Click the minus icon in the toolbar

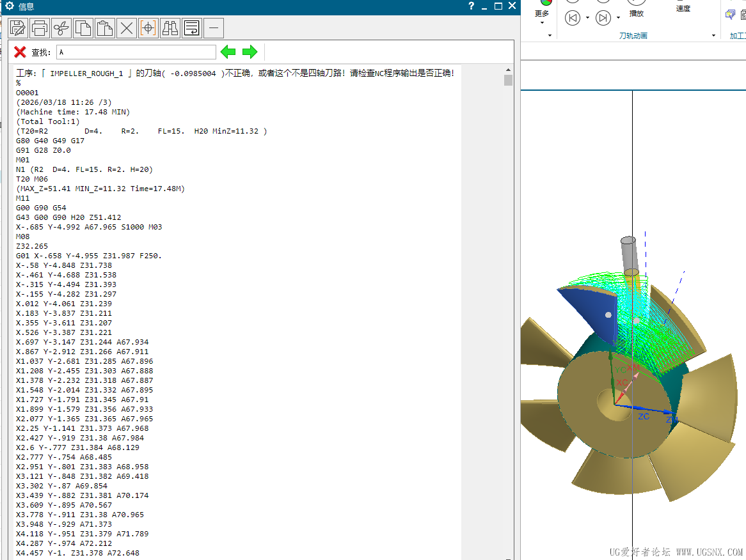point(214,28)
